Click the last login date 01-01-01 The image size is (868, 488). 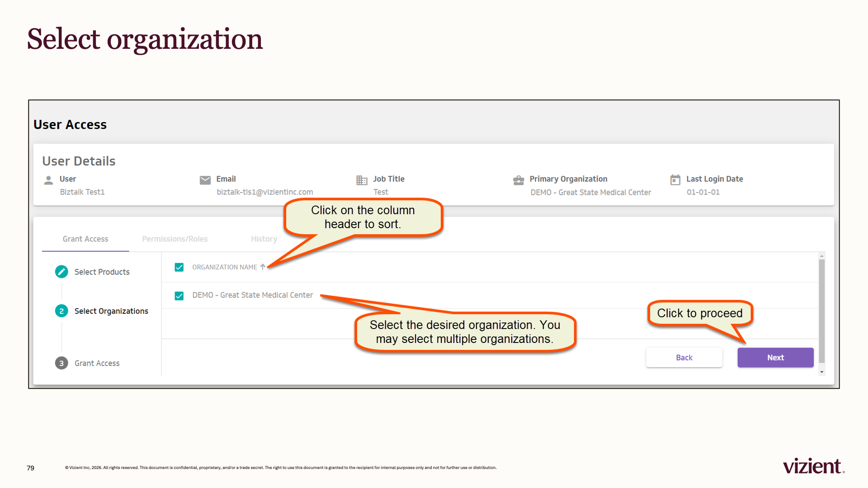point(703,192)
